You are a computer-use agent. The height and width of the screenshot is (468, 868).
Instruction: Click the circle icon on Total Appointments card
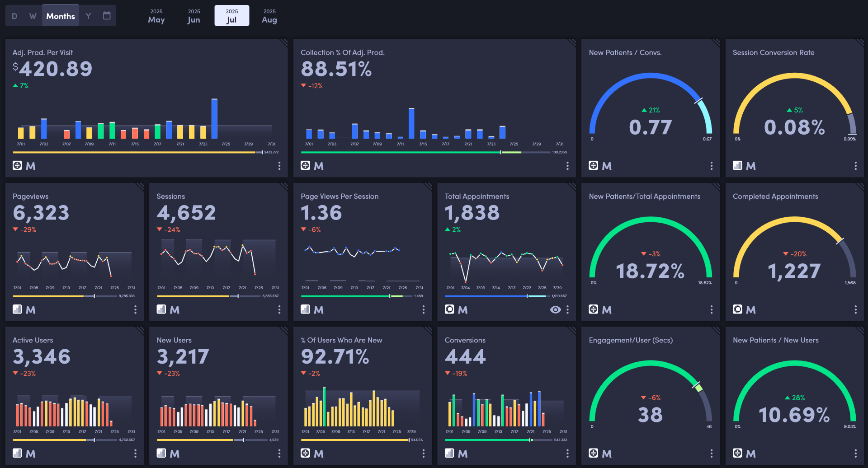pos(449,309)
